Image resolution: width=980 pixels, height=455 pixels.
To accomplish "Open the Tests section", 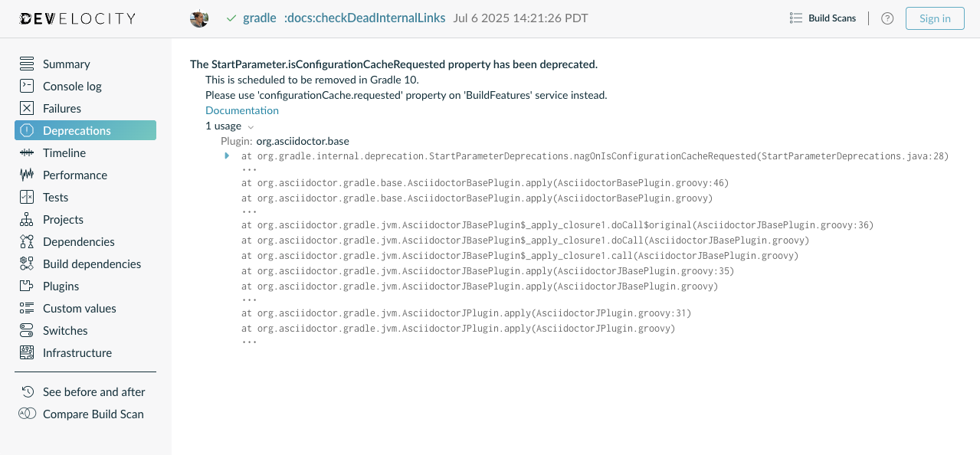I will [x=54, y=197].
